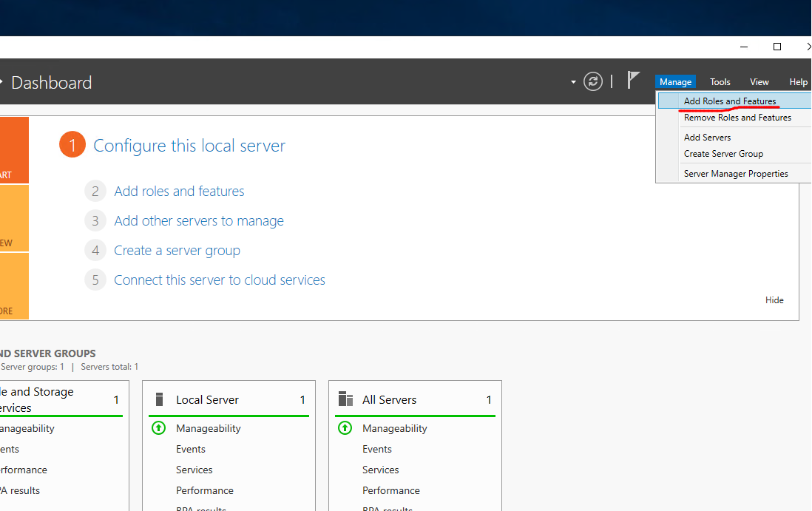Open the Manage menu
The image size is (812, 511).
(x=675, y=82)
